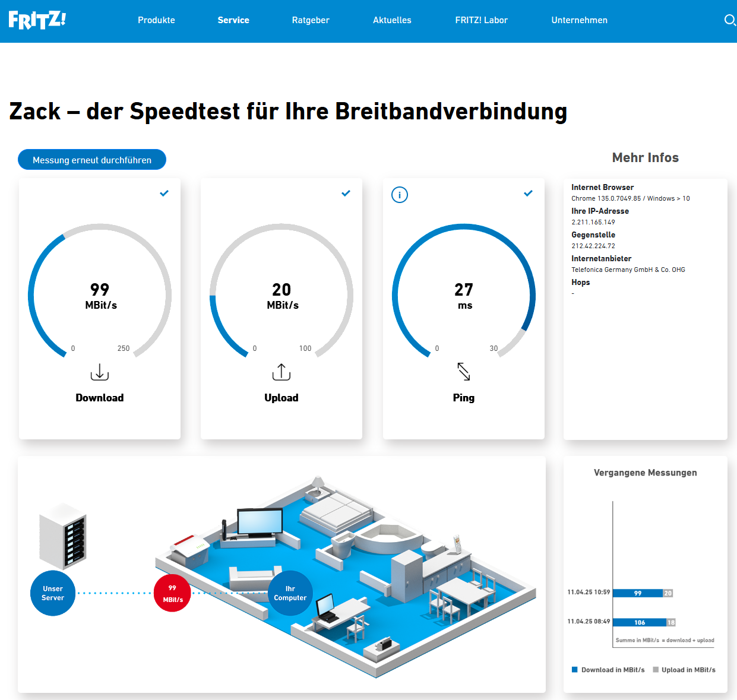This screenshot has width=737, height=700.
Task: Click the checkmark on Ping card
Action: pyautogui.click(x=529, y=193)
